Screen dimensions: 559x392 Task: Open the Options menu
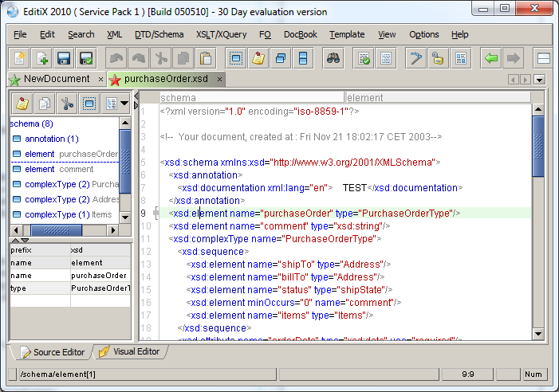[424, 34]
